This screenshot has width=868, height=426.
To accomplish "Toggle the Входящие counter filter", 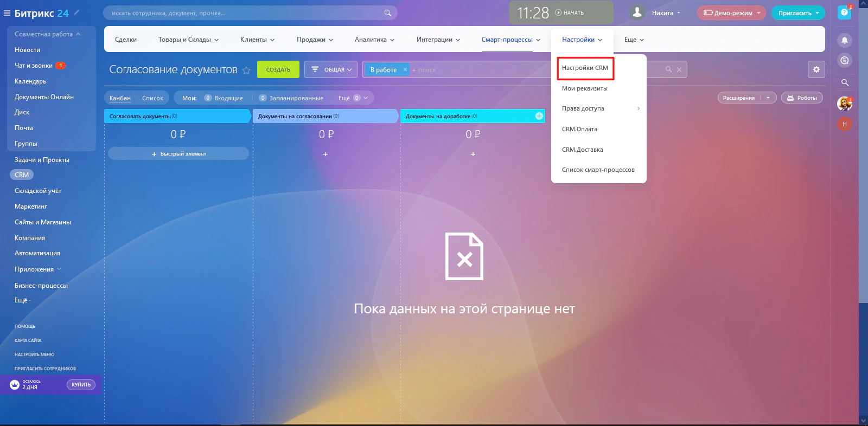I will point(224,98).
